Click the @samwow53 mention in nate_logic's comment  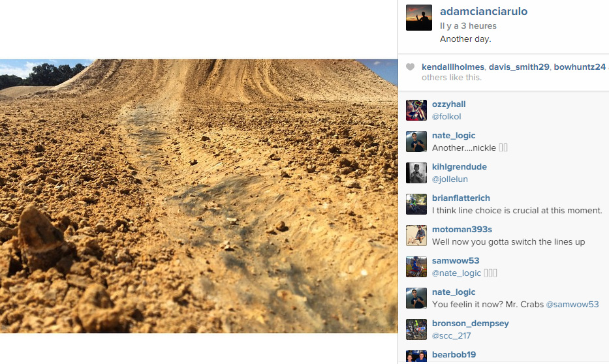[572, 304]
